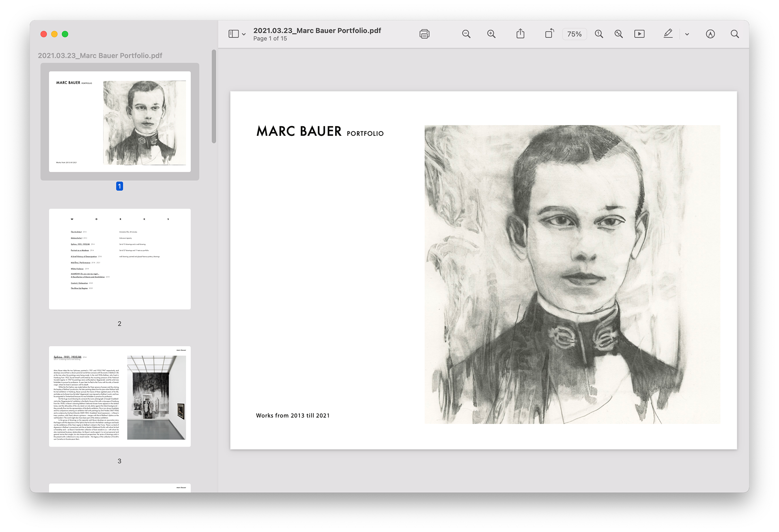
Task: Click the Zoom to Fit magnifier icon
Action: 619,34
